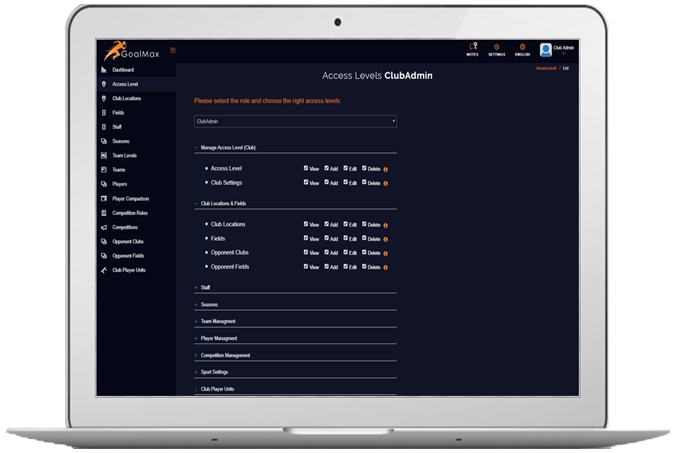676x453 pixels.
Task: Open the ClubAdmin role dropdown
Action: point(295,121)
